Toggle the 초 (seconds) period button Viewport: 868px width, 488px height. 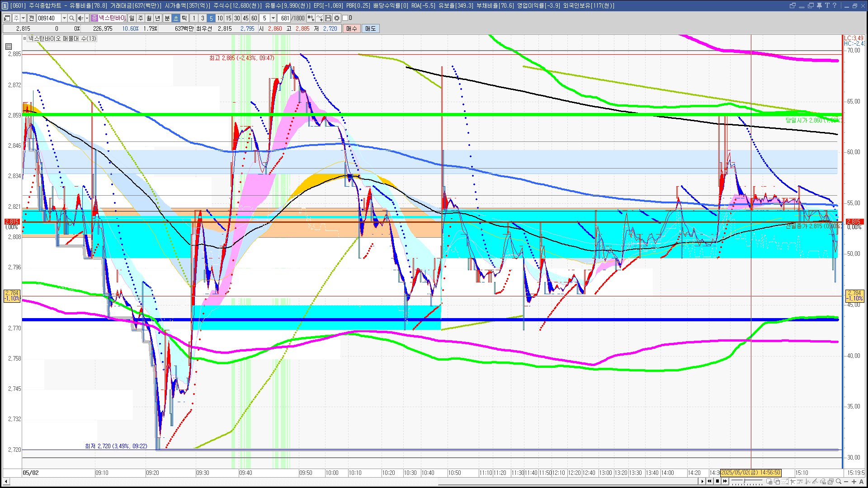[x=176, y=18]
